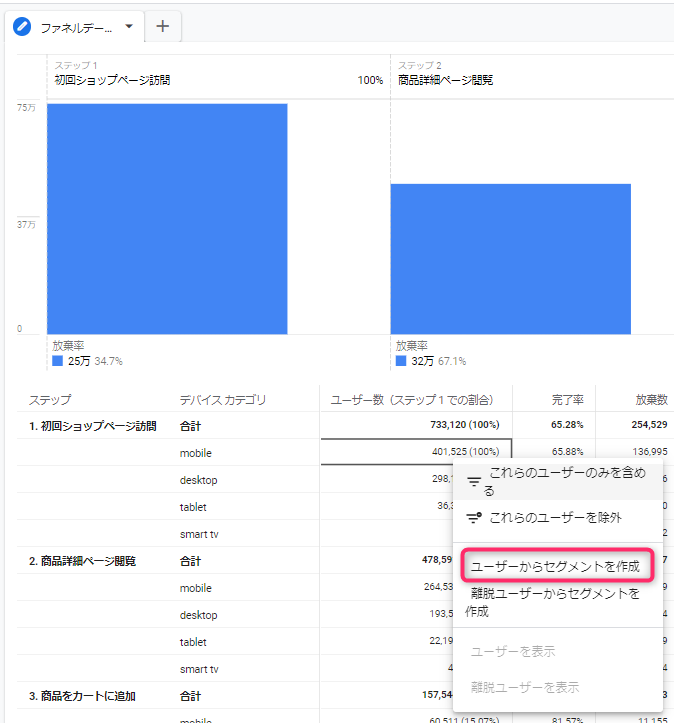Screen dimensions: 674x723
Task: Open the ファネルデー tab dropdown arrow
Action: tap(129, 26)
